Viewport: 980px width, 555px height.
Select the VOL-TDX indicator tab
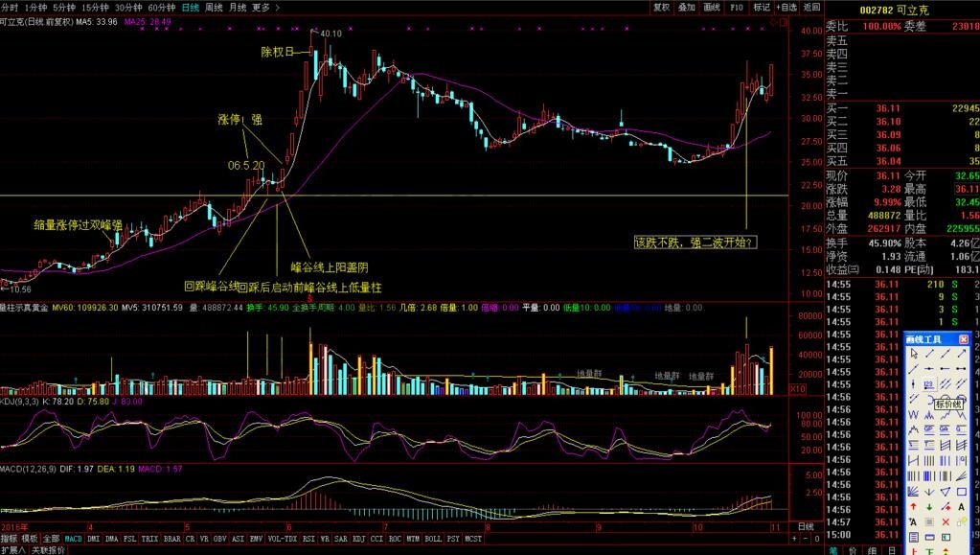pos(283,539)
